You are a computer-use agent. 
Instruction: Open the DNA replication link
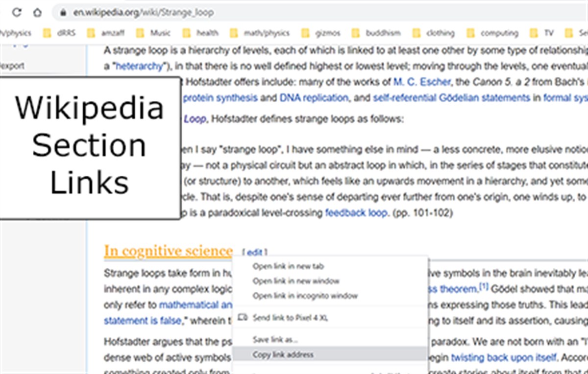coord(314,97)
